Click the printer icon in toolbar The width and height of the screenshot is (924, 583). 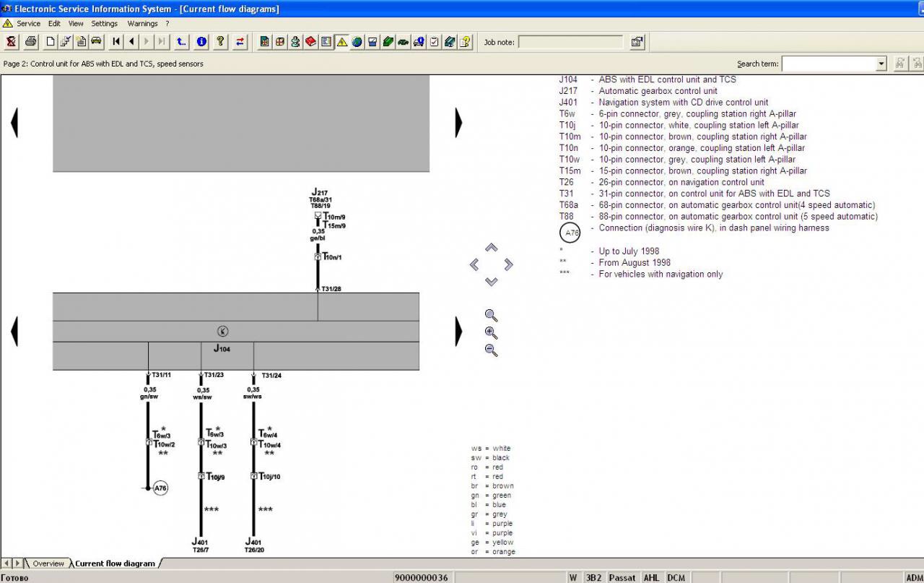tap(30, 42)
